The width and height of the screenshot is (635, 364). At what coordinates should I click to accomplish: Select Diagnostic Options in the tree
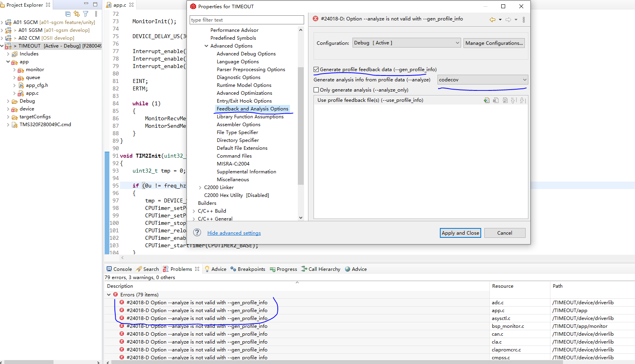click(238, 77)
